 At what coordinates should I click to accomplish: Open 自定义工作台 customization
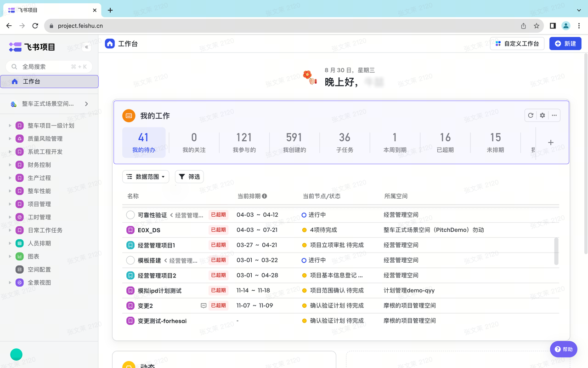pyautogui.click(x=517, y=44)
